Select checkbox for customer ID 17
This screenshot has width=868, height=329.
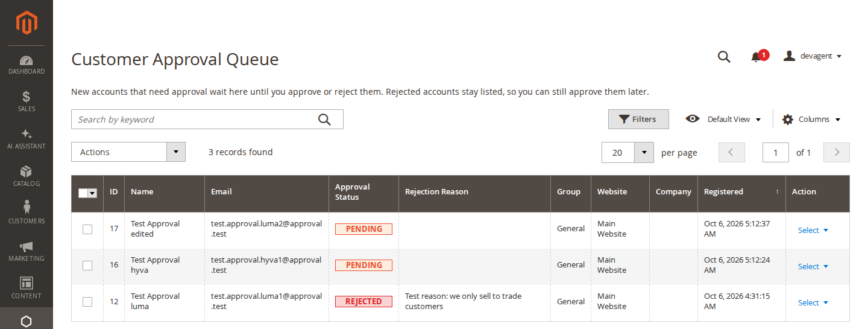(87, 229)
